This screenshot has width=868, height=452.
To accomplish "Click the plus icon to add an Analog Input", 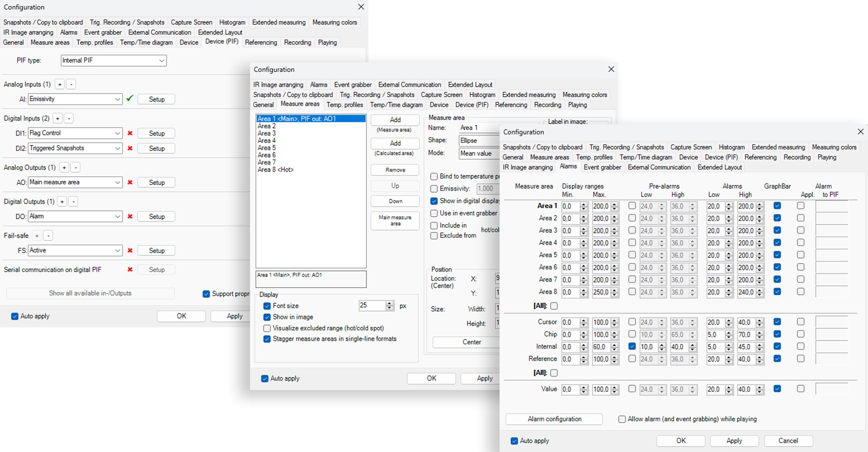I will click(x=59, y=84).
